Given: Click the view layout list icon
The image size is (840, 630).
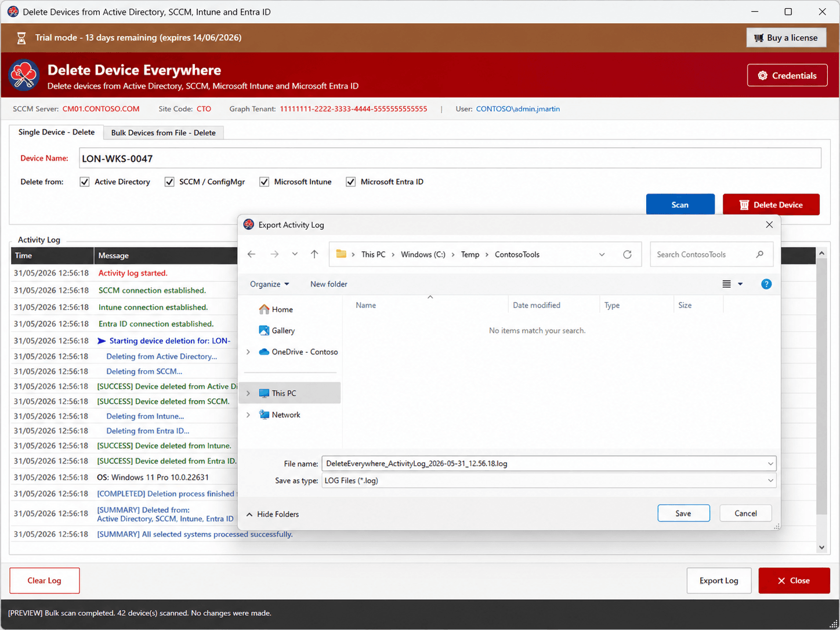Looking at the screenshot, I should pyautogui.click(x=726, y=284).
